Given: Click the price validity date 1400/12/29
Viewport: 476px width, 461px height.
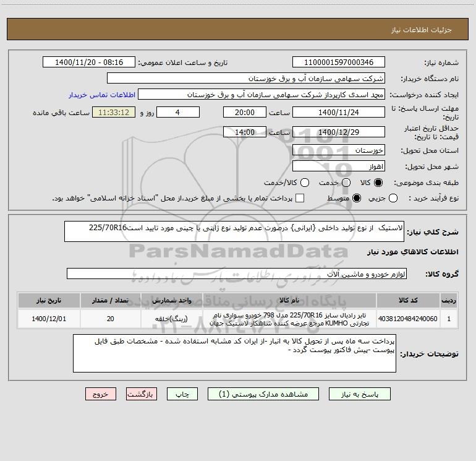Looking at the screenshot, I should click(339, 132).
